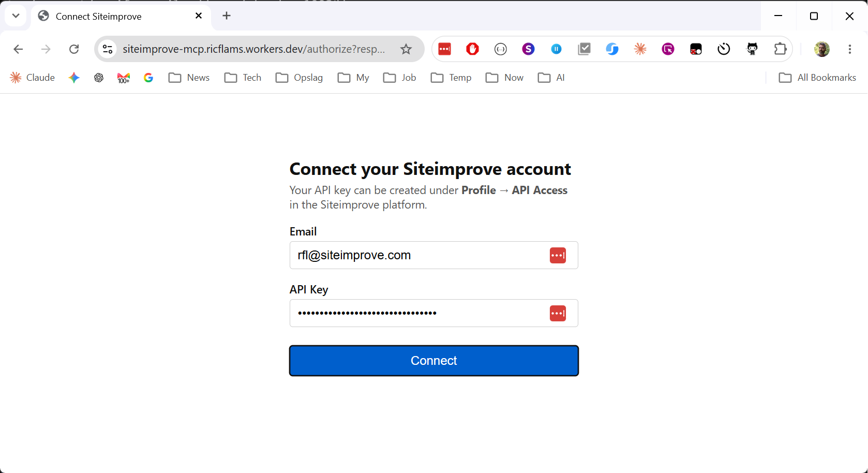Click password manager icon in API Key field

(558, 313)
